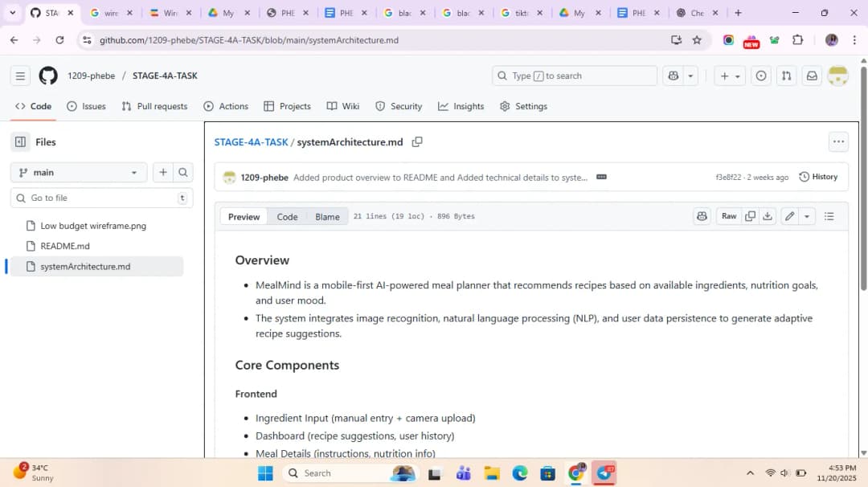Switch to the Issues tab
The height and width of the screenshot is (487, 868).
pos(86,106)
